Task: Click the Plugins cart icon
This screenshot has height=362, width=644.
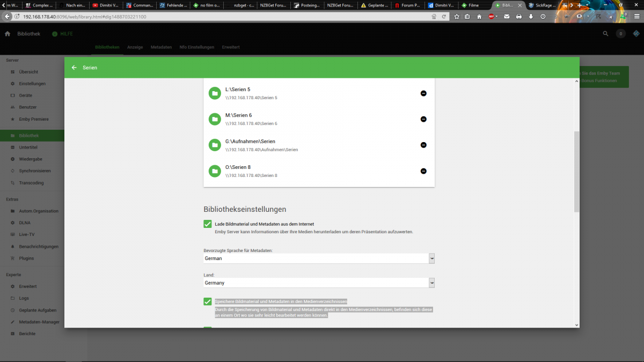Action: coord(13,258)
